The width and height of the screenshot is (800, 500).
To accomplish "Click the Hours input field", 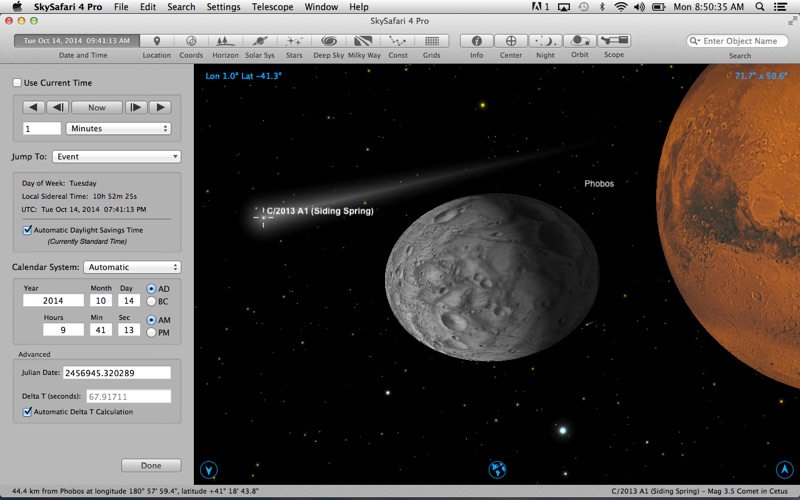I will (63, 330).
